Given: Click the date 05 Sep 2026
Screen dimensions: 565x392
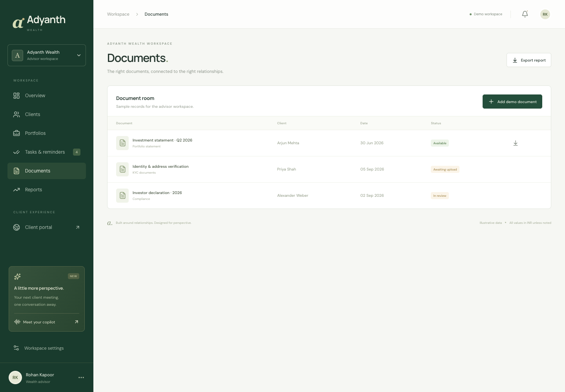Looking at the screenshot, I should point(372,169).
